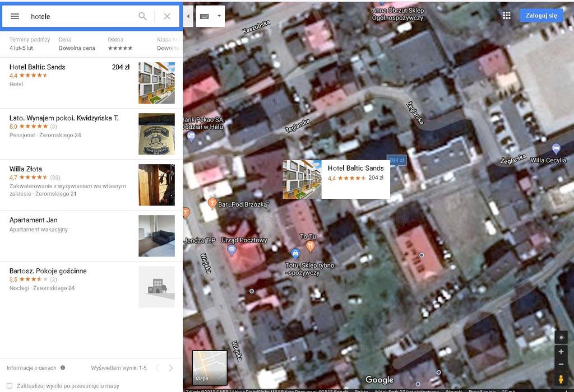Viewport: 574px width, 392px height.
Task: Click the keyboard input tool icon
Action: (x=204, y=16)
